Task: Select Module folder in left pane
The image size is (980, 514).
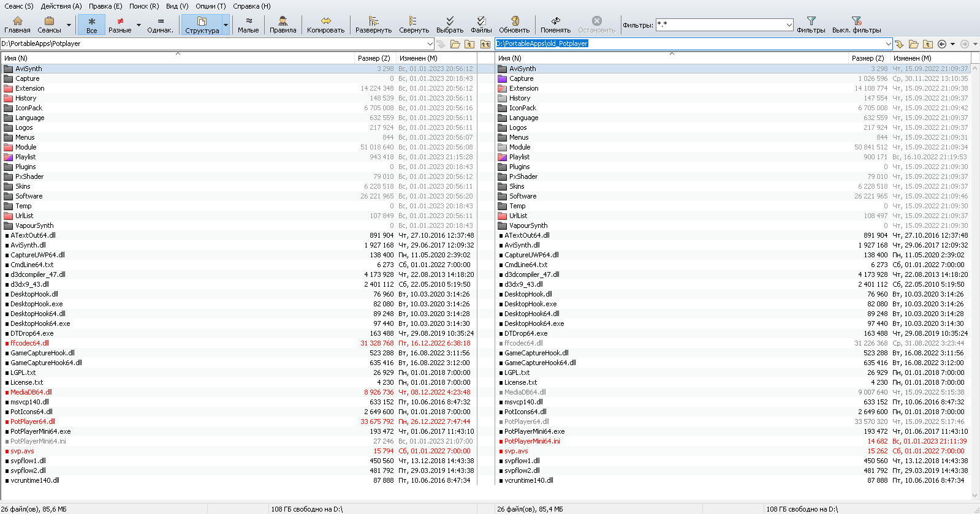Action: coord(26,147)
